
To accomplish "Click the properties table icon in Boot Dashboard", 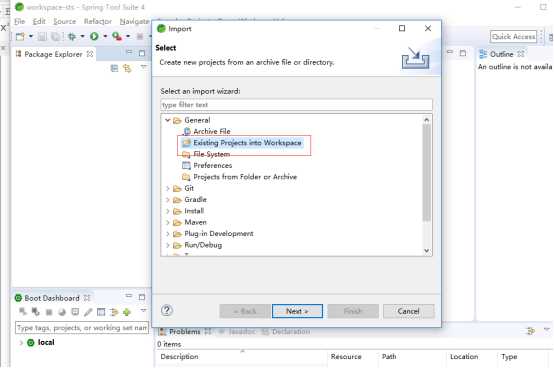I will [x=101, y=312].
